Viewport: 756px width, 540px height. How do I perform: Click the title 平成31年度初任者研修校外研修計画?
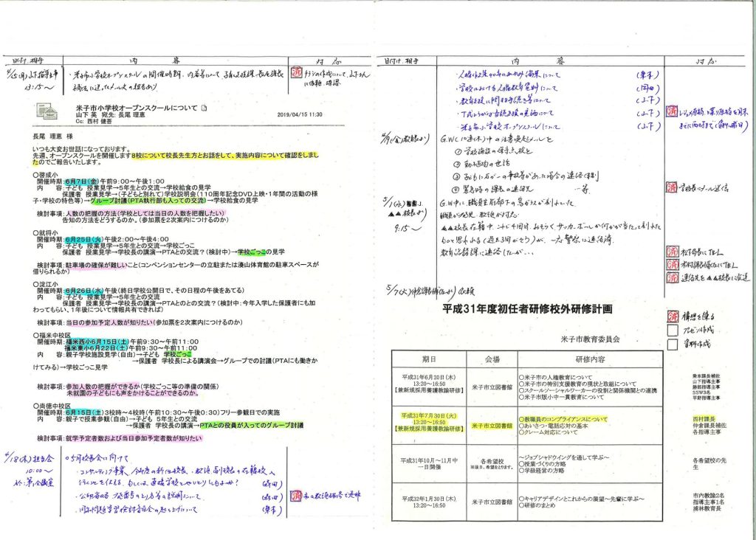tap(527, 309)
